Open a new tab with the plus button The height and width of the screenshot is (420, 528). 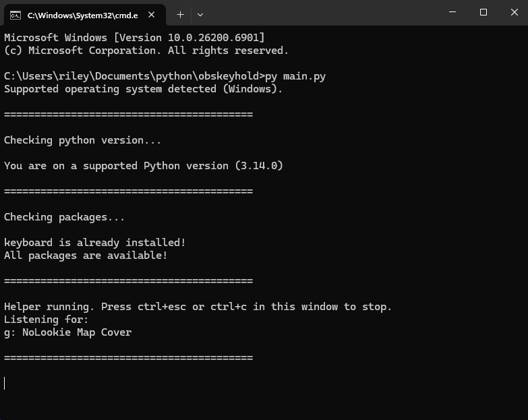tap(180, 14)
